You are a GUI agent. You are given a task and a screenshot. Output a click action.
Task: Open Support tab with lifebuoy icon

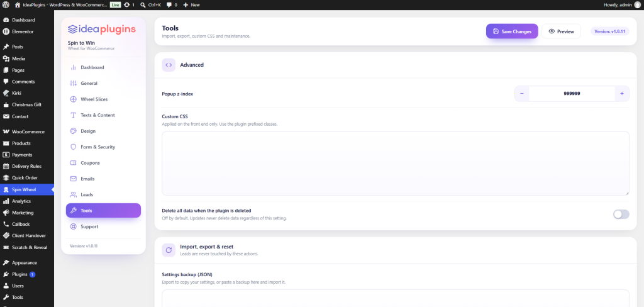pyautogui.click(x=104, y=226)
